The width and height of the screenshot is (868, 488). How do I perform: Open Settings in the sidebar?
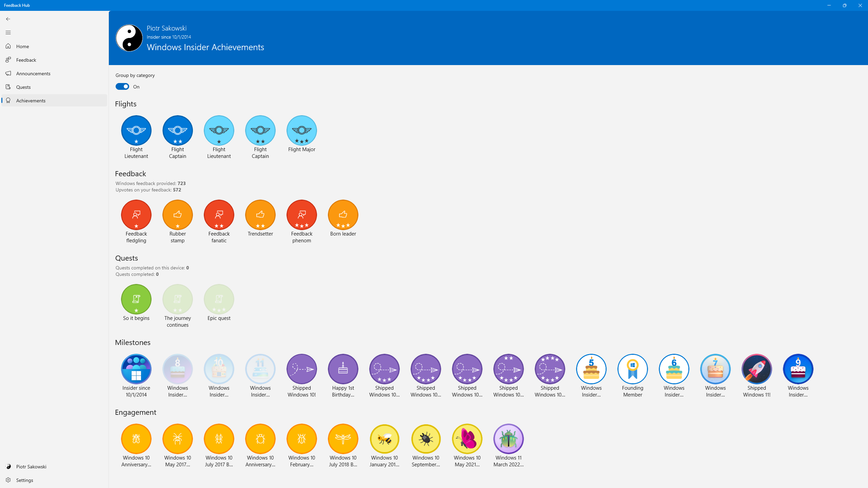click(x=24, y=480)
